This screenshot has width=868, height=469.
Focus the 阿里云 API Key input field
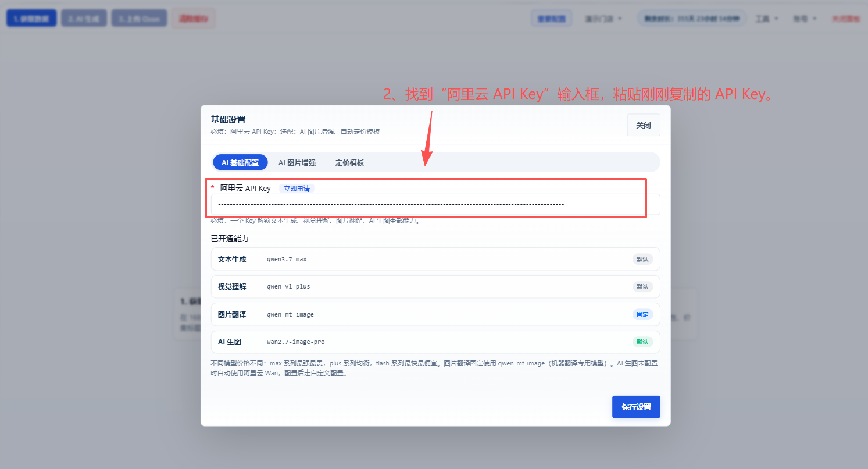pos(435,204)
